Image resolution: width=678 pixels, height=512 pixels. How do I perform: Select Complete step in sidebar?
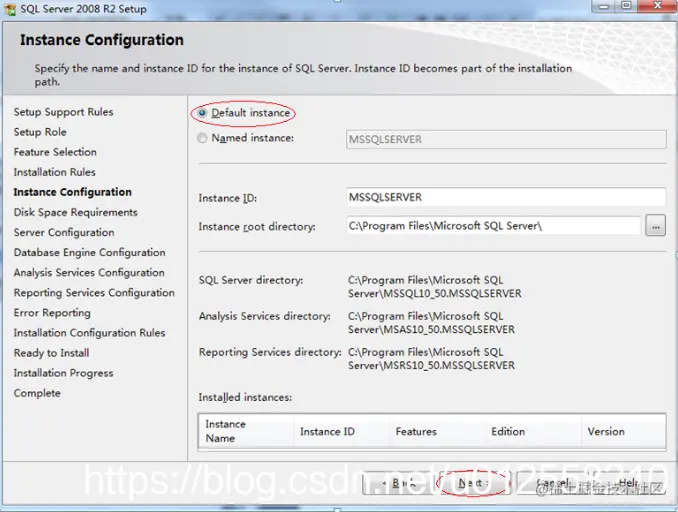coord(37,393)
